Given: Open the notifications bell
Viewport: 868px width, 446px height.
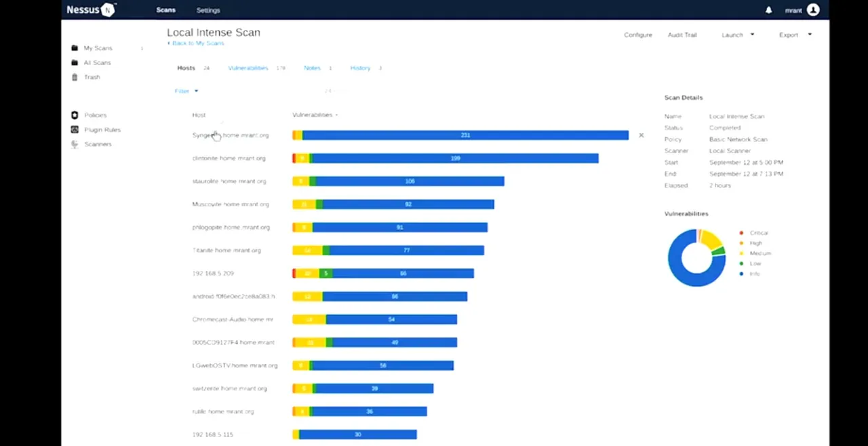Looking at the screenshot, I should tap(768, 10).
